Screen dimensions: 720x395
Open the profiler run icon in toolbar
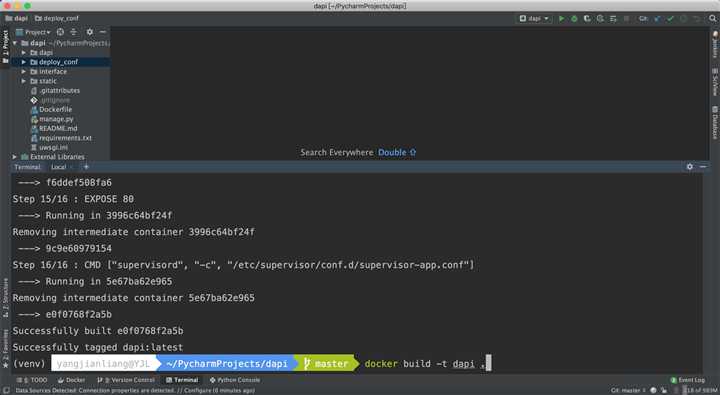tap(600, 18)
